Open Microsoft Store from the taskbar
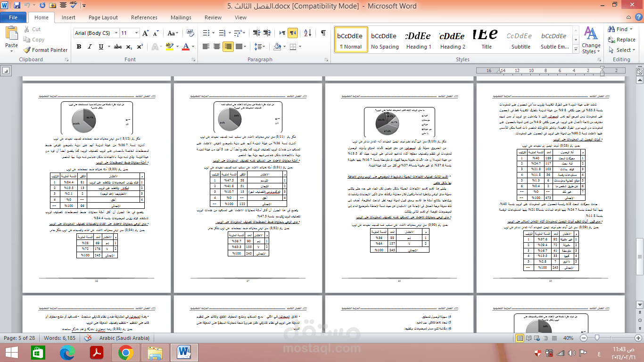 click(x=39, y=352)
